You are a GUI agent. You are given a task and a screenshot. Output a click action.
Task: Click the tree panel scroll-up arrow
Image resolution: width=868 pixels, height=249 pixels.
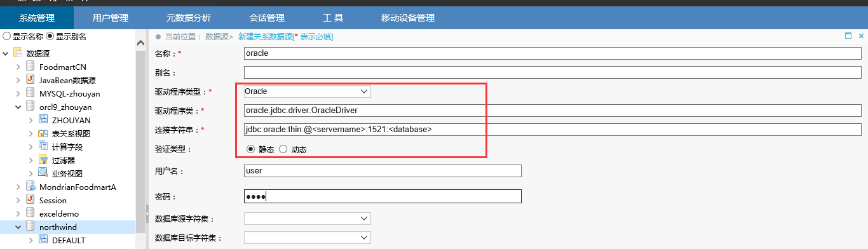point(140,43)
